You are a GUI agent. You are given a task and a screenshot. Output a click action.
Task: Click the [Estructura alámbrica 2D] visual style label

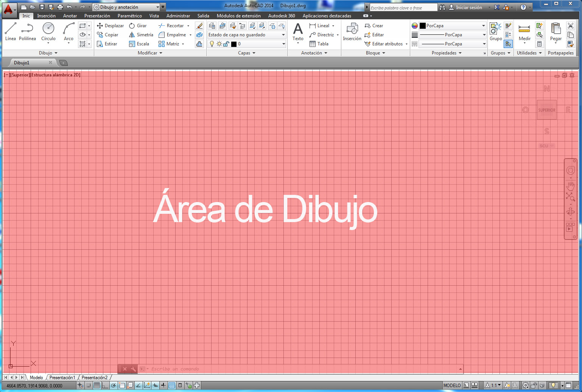55,75
